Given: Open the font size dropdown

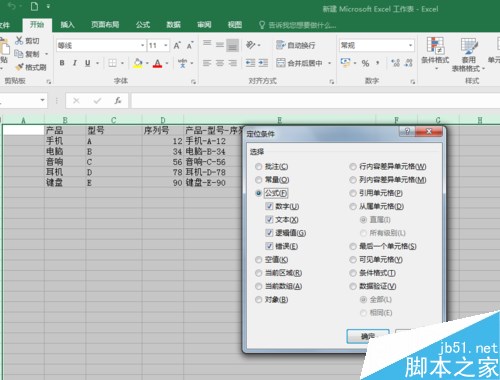Looking at the screenshot, I should (x=166, y=45).
